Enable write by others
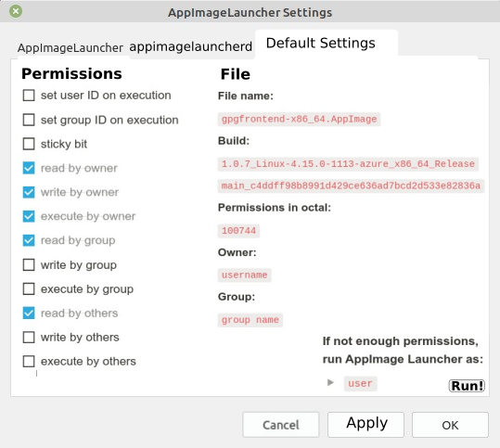This screenshot has width=500, height=448. coord(29,338)
